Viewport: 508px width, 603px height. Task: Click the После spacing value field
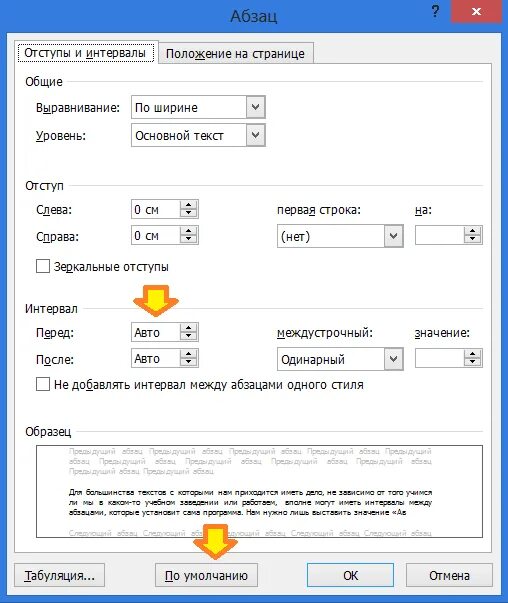click(x=155, y=358)
